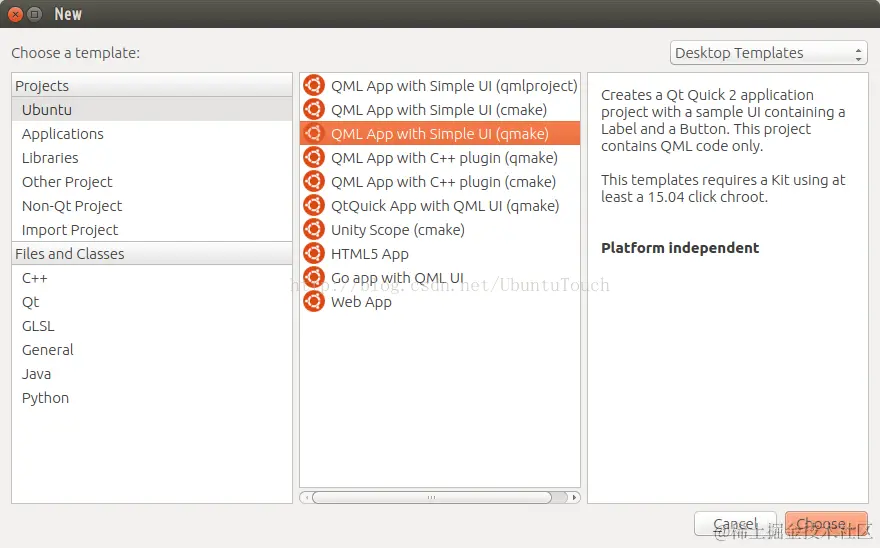Viewport: 880px width, 548px height.
Task: Click the Go app with QML UI icon
Action: [x=314, y=277]
